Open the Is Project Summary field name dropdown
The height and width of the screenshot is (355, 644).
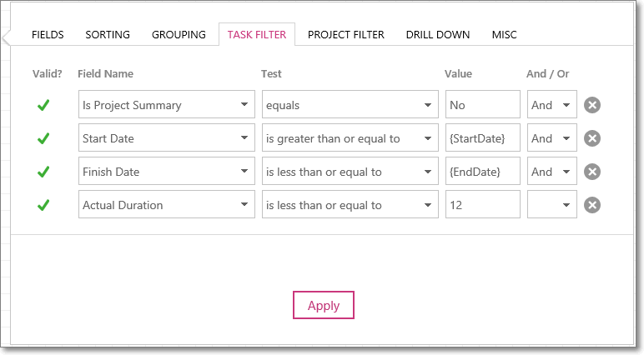(x=166, y=105)
